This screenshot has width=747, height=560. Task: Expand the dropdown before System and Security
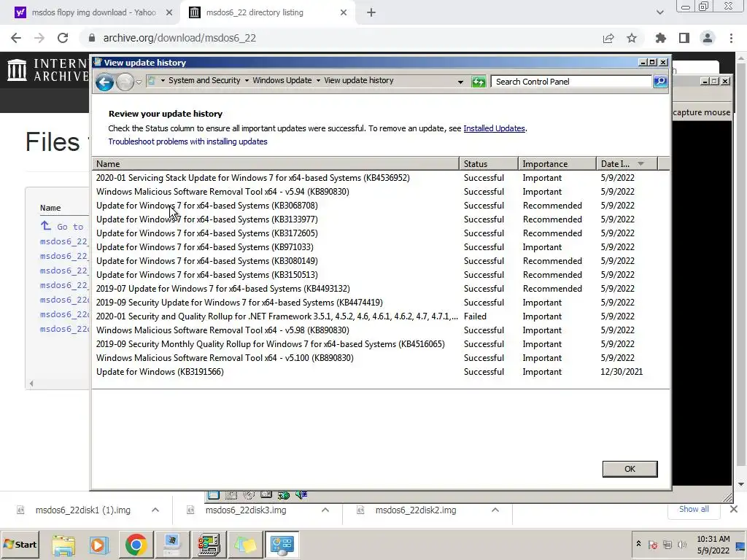[x=163, y=80]
